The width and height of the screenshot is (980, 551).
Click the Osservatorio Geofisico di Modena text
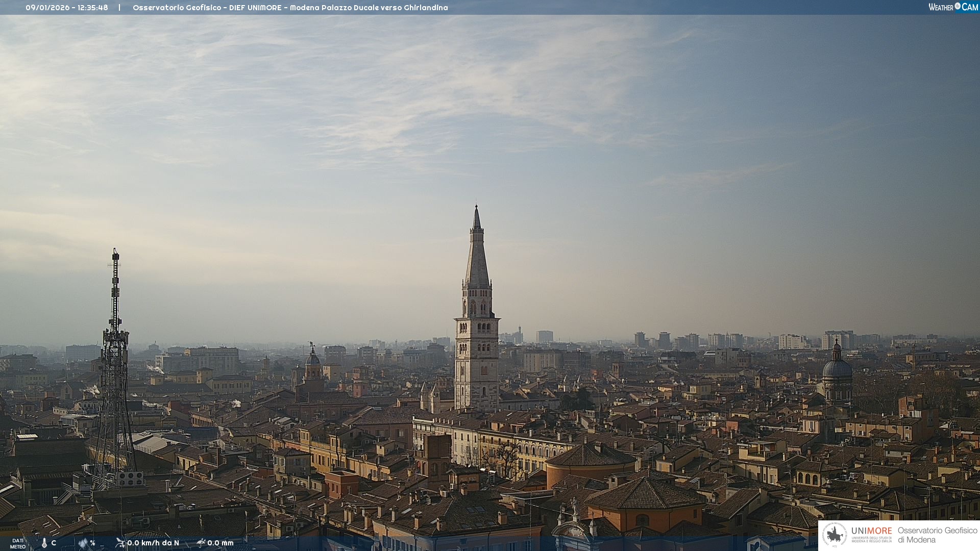point(937,535)
